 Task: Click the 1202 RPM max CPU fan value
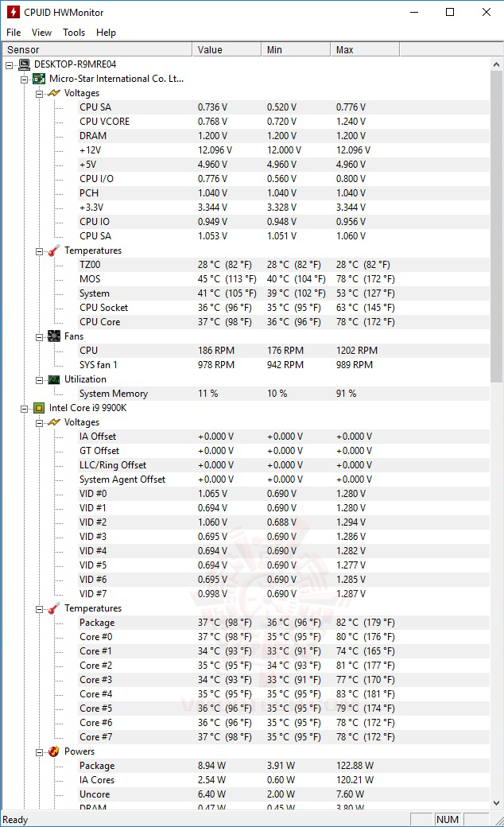357,350
